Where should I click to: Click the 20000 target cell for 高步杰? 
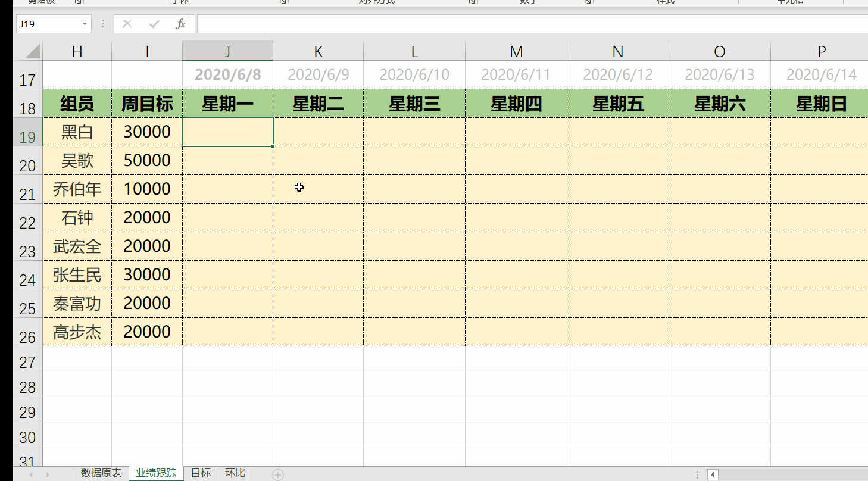[147, 332]
